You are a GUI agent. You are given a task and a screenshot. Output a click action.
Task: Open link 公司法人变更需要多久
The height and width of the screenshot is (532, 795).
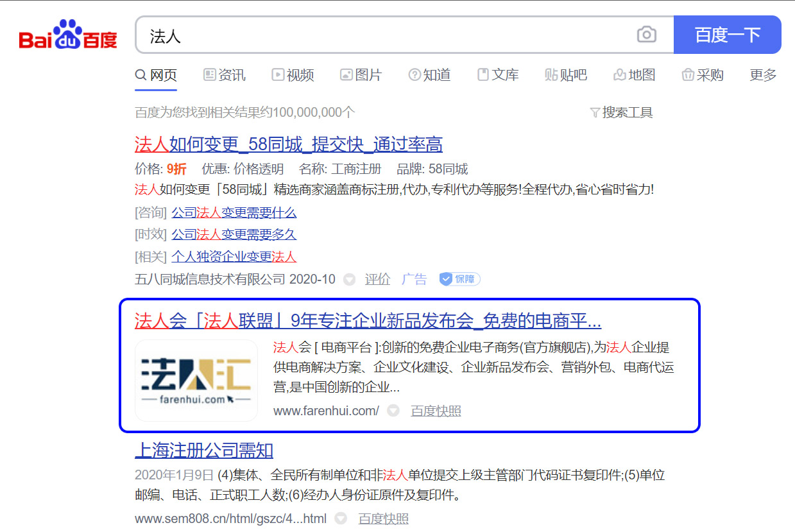234,235
